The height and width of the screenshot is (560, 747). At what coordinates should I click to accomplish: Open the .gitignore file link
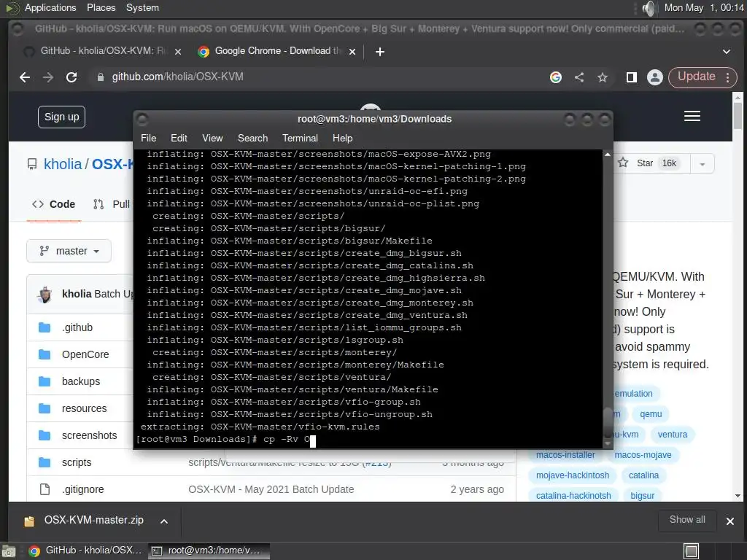(83, 489)
